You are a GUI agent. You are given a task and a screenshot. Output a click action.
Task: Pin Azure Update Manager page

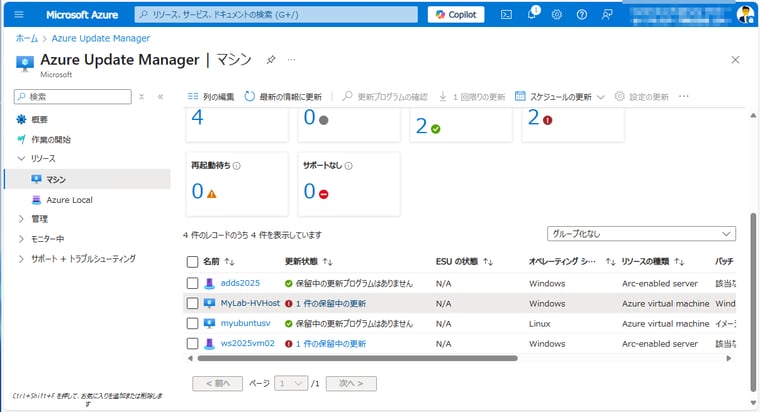coord(271,60)
